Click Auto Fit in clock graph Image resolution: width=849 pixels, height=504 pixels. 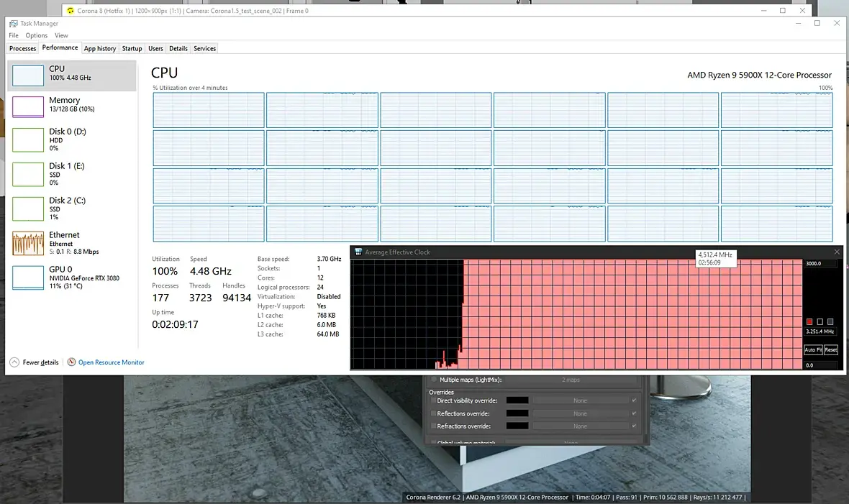(813, 349)
